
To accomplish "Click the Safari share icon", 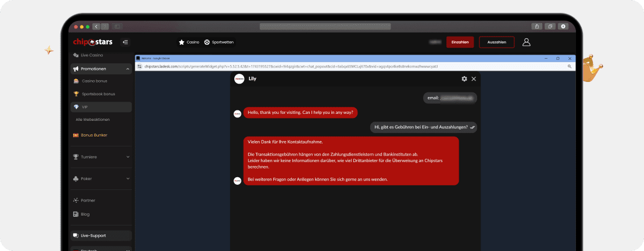I will coord(536,26).
